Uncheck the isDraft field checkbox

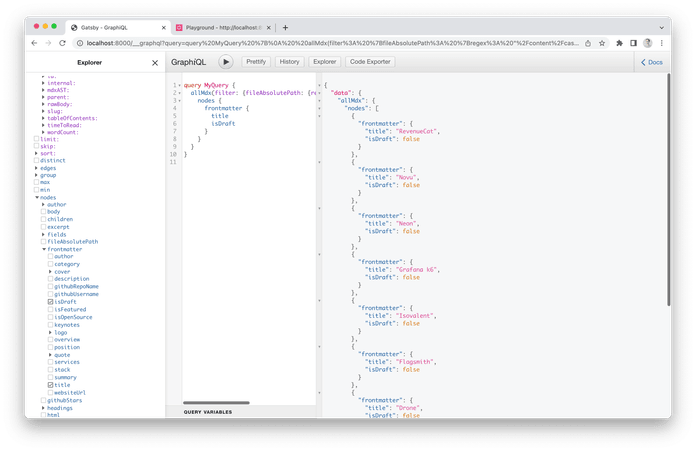pyautogui.click(x=50, y=302)
